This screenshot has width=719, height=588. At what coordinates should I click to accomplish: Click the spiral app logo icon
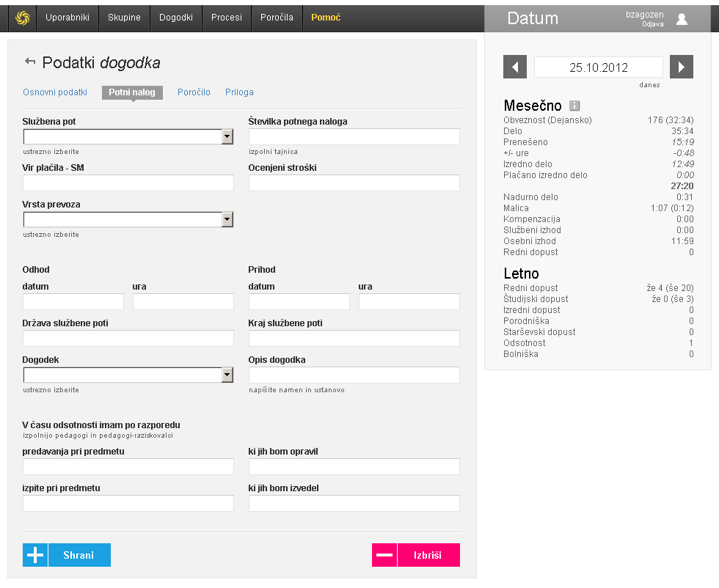pos(23,18)
